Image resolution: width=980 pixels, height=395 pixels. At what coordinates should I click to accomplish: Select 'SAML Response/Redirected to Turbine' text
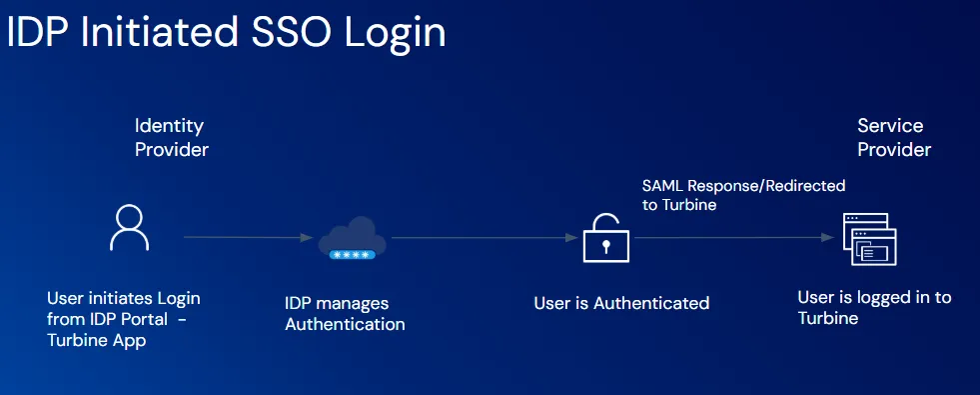coord(744,195)
